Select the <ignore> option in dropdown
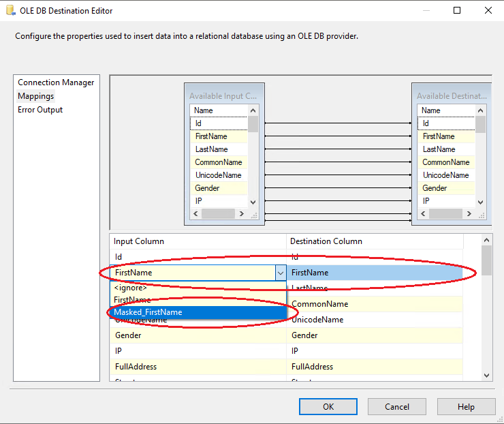Viewport: 504px width, 424px height. click(131, 288)
